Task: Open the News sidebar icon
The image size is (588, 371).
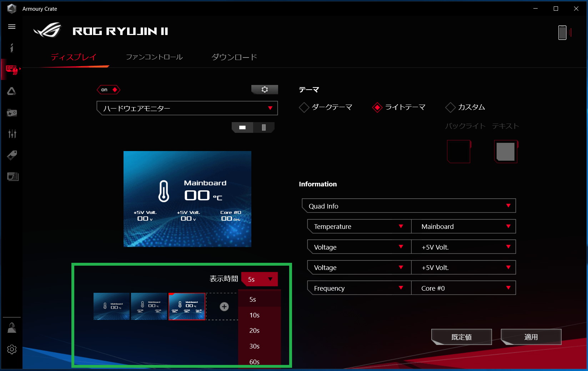Action: pos(12,177)
